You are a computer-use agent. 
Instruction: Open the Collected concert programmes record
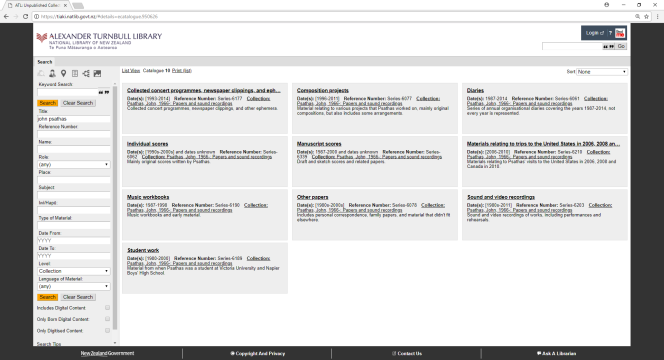204,91
